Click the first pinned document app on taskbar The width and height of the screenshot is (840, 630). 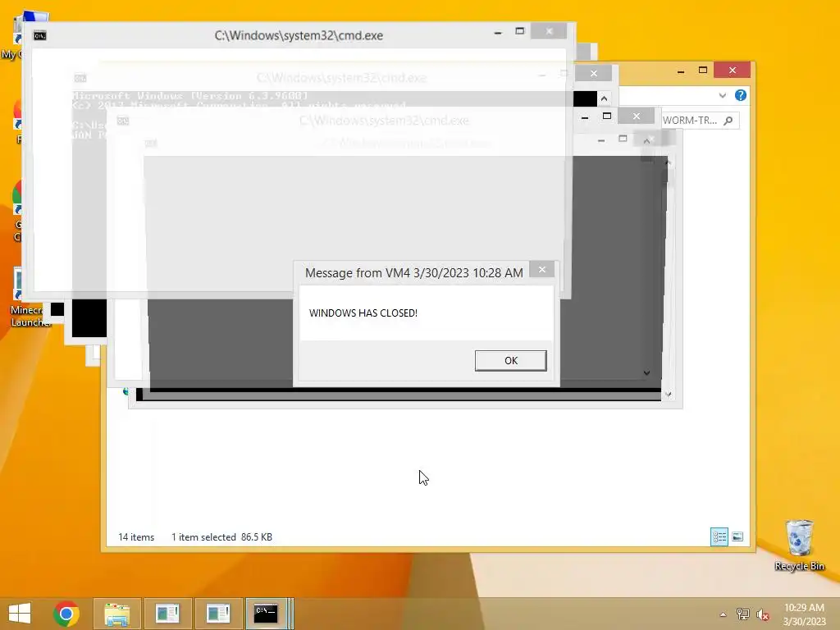pyautogui.click(x=167, y=614)
